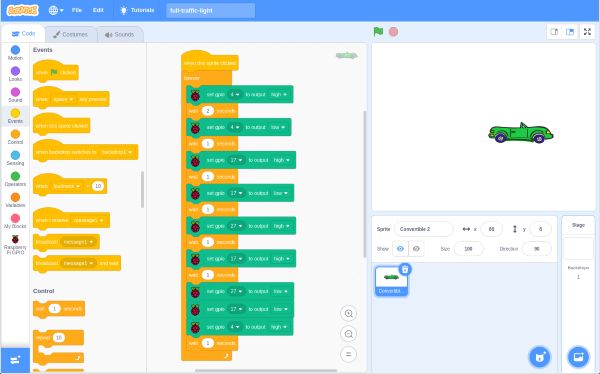Click the script's 'when this sprite clicked' hat block
The width and height of the screenshot is (600, 374).
click(x=210, y=62)
